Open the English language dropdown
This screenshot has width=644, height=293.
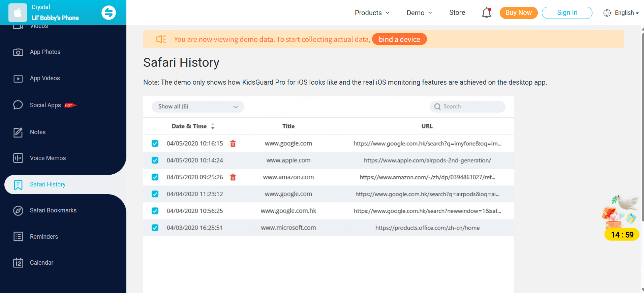pos(626,13)
